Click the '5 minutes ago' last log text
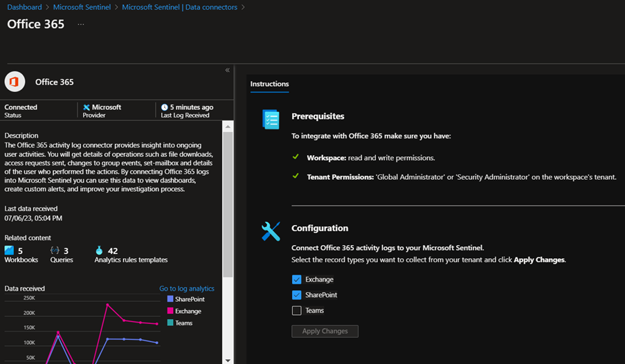 (x=192, y=107)
